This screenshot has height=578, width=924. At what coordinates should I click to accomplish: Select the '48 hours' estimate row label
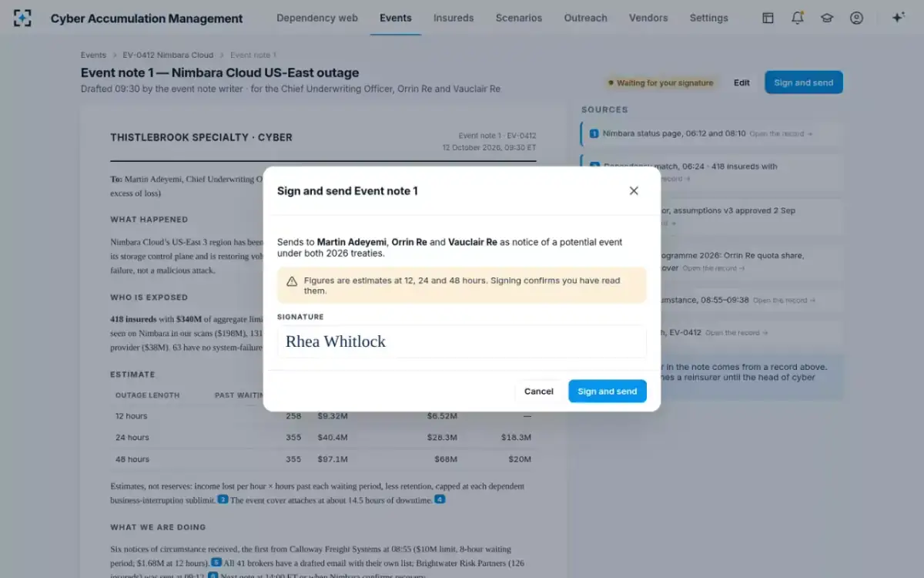tap(132, 459)
